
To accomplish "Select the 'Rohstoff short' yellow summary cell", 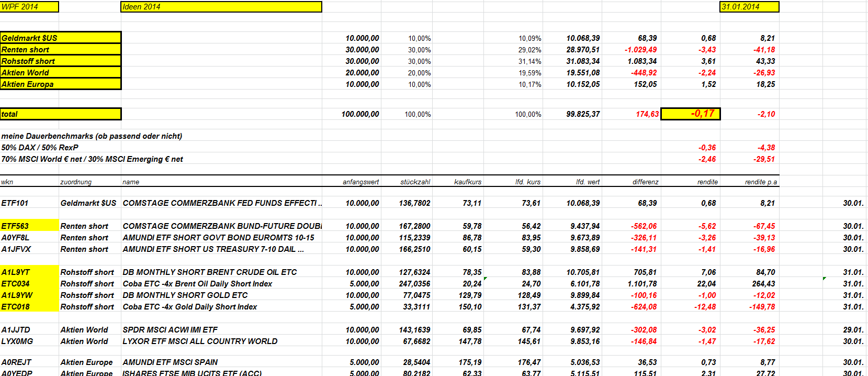I will [61, 61].
